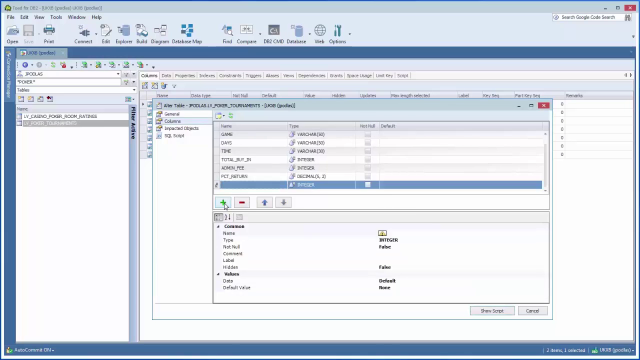
Task: Sort property grid alphabetically
Action: tap(228, 217)
